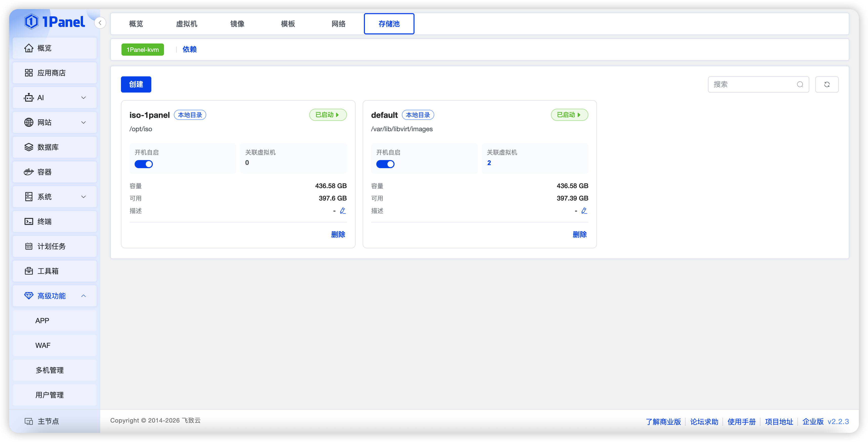Screen dimensions: 868x442
Task: Edit description of default pool
Action: point(584,211)
